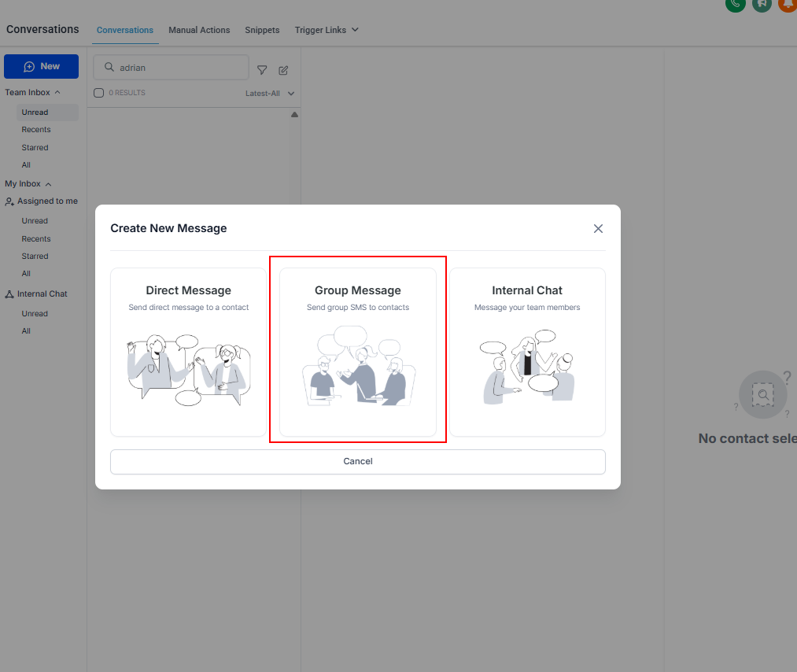Image resolution: width=797 pixels, height=672 pixels.
Task: Click the orange notification bell icon
Action: tap(788, 3)
